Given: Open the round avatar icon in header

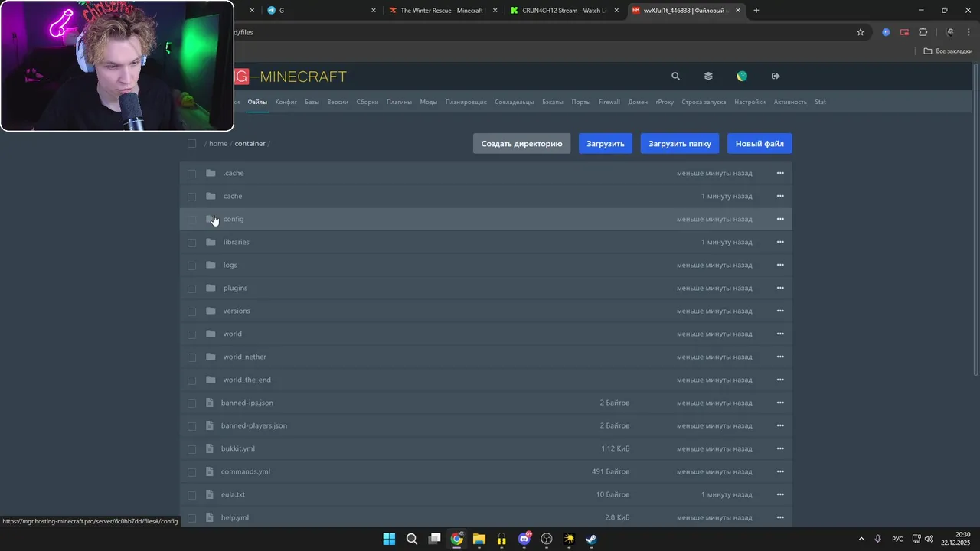Looking at the screenshot, I should tap(742, 76).
